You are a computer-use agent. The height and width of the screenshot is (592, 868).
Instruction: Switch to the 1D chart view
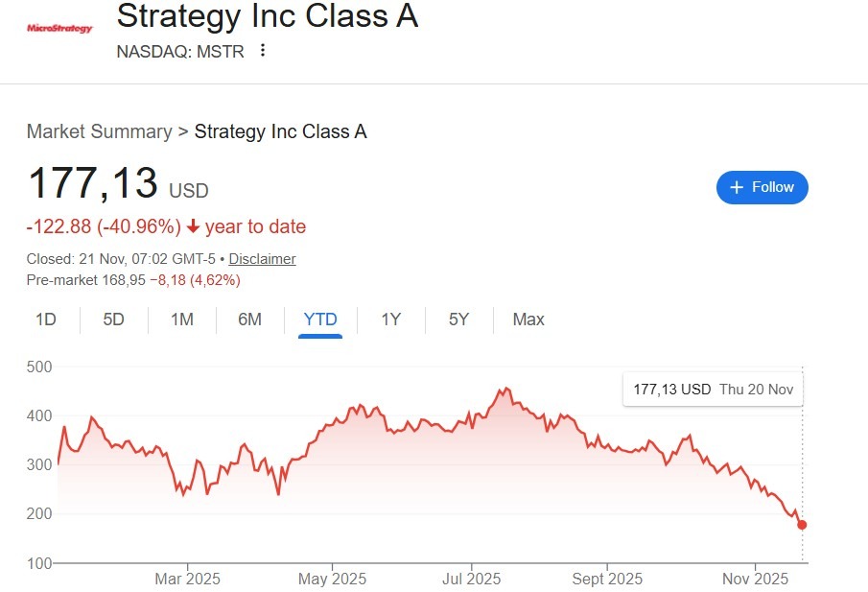pyautogui.click(x=44, y=319)
